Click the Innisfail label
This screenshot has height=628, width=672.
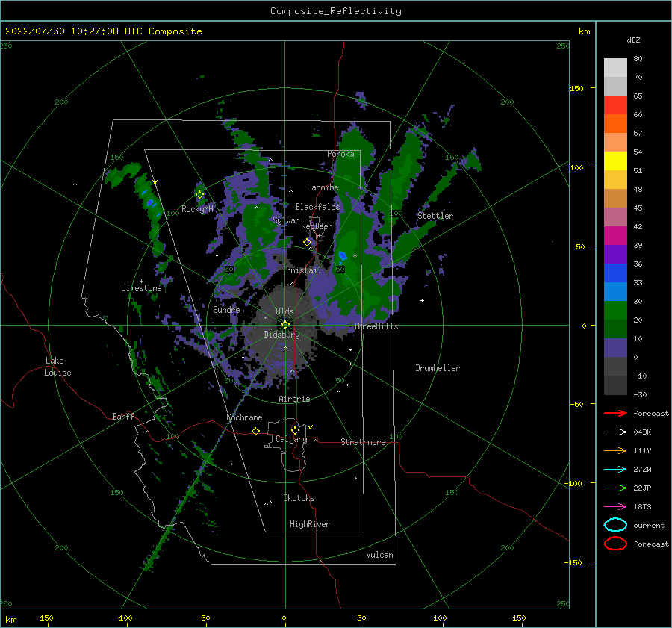(x=302, y=270)
